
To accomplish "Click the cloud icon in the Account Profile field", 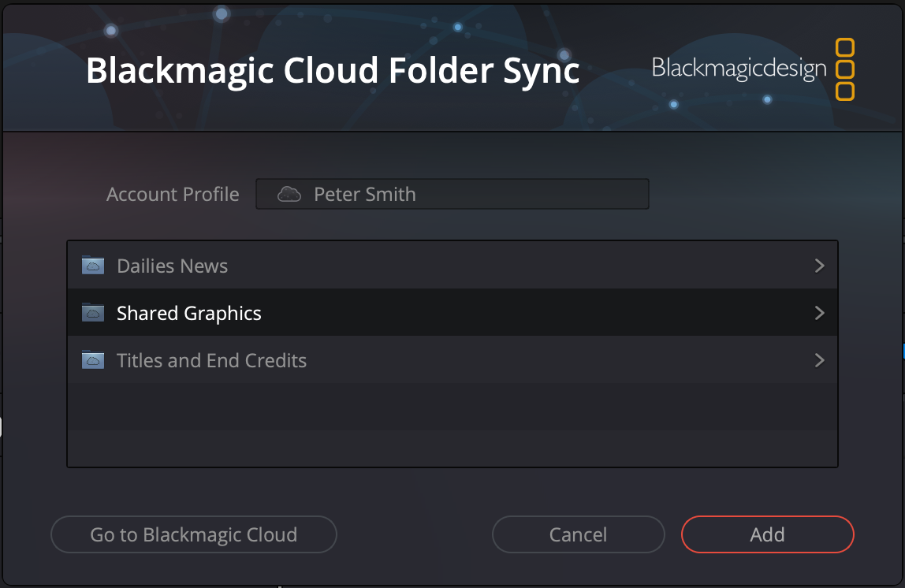I will [x=289, y=193].
